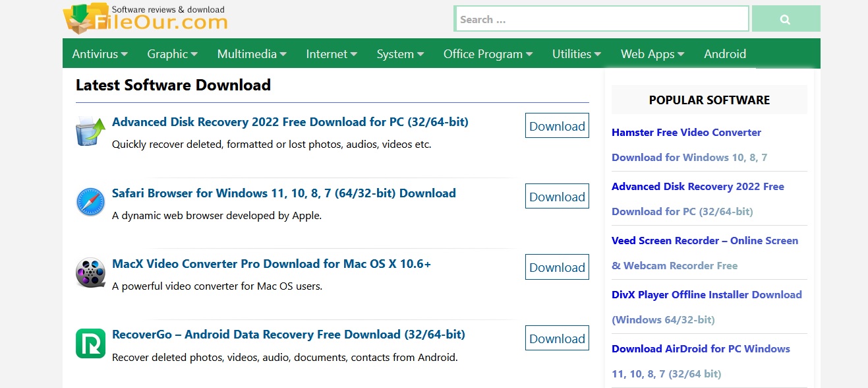The width and height of the screenshot is (868, 388).
Task: Open MacX Video Converter Pro article title
Action: pos(272,264)
